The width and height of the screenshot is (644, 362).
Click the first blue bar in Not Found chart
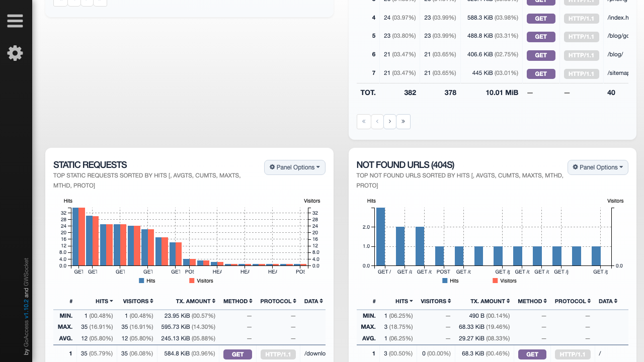point(381,236)
